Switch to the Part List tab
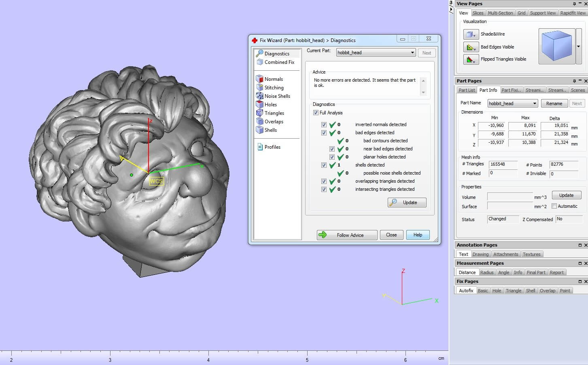Viewport: 588px width, 365px height. pos(467,90)
